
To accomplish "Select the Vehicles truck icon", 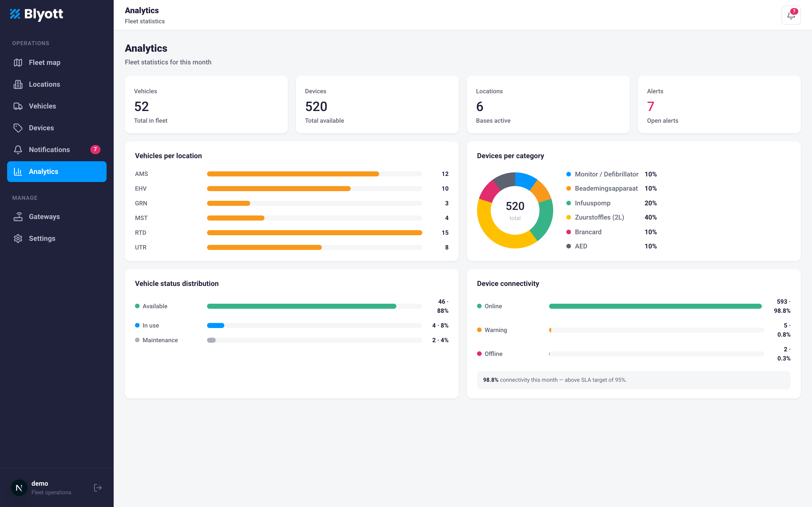I will coord(18,106).
